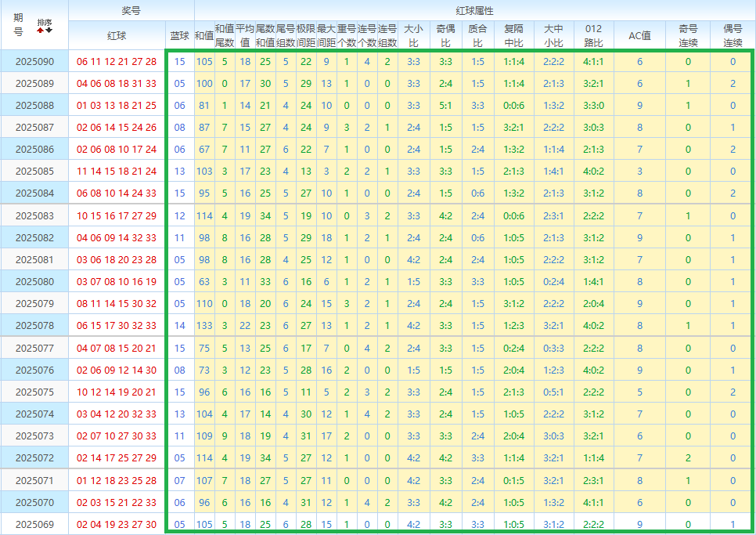Click the 尾数和值 column header
The height and width of the screenshot is (535, 756).
[265, 35]
